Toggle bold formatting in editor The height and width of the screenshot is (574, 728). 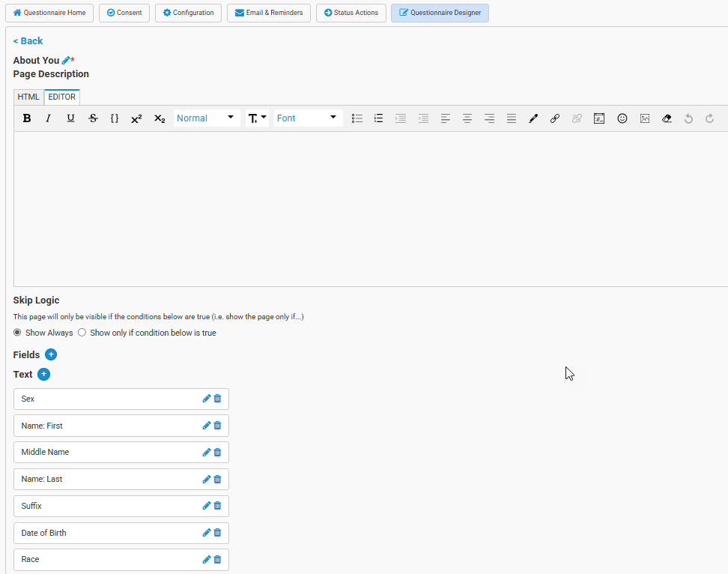coord(27,118)
